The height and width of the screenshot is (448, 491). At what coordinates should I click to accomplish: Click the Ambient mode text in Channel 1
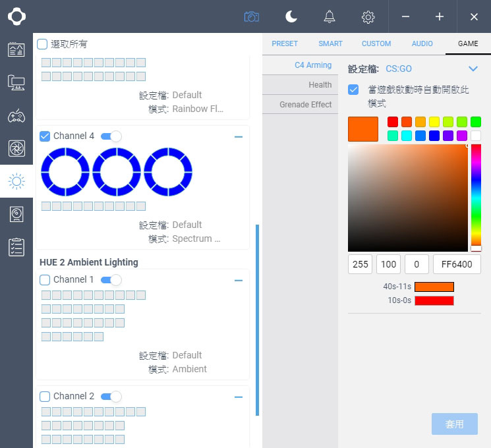[189, 369]
